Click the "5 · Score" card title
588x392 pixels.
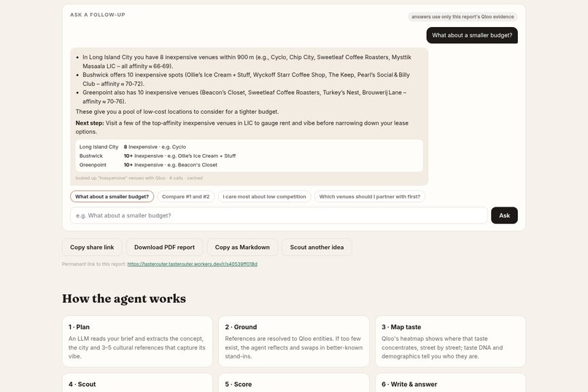point(239,384)
